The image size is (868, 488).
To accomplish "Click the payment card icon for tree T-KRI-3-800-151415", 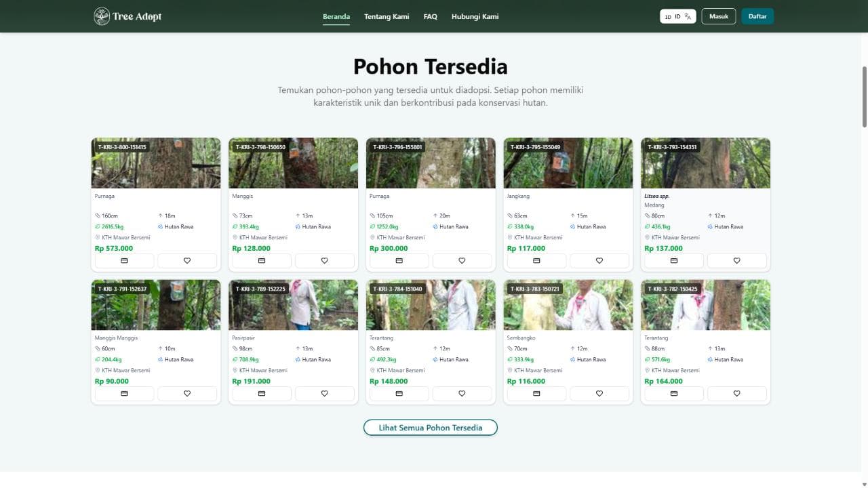I will [124, 260].
